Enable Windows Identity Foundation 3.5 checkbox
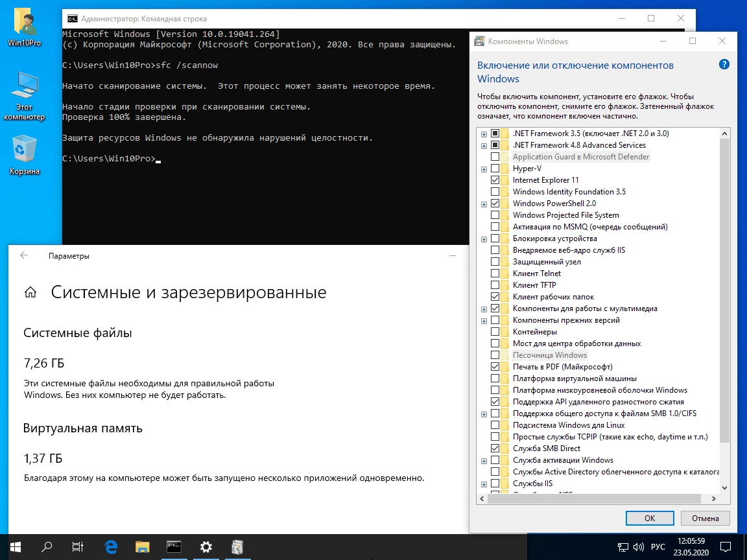 tap(495, 191)
